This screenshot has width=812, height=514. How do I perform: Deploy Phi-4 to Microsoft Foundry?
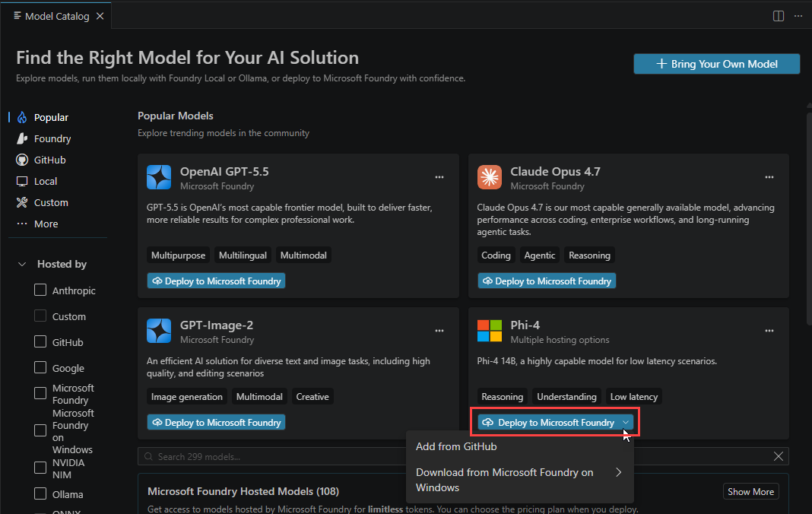pyautogui.click(x=549, y=423)
